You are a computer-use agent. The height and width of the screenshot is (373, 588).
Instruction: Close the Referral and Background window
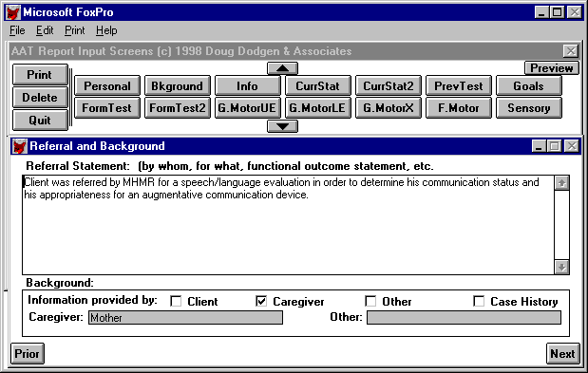572,145
